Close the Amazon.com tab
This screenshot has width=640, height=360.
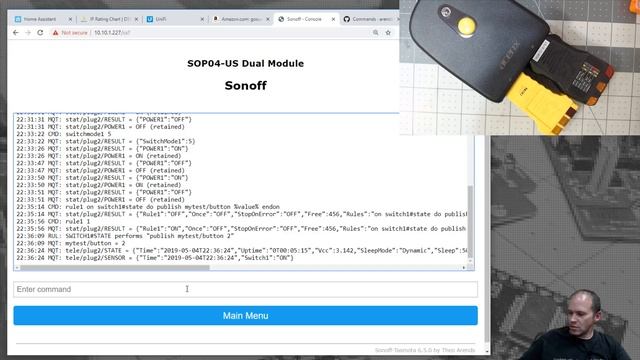pos(268,19)
